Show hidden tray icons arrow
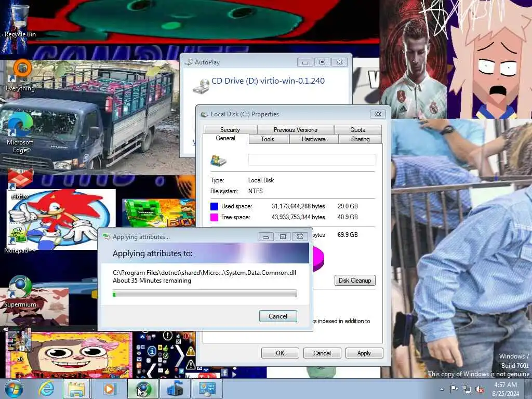Image resolution: width=532 pixels, height=399 pixels. (442, 389)
